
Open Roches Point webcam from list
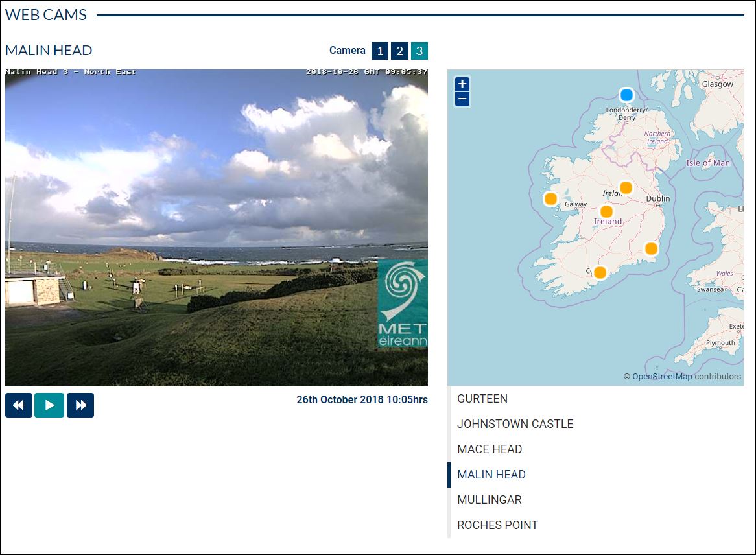497,525
